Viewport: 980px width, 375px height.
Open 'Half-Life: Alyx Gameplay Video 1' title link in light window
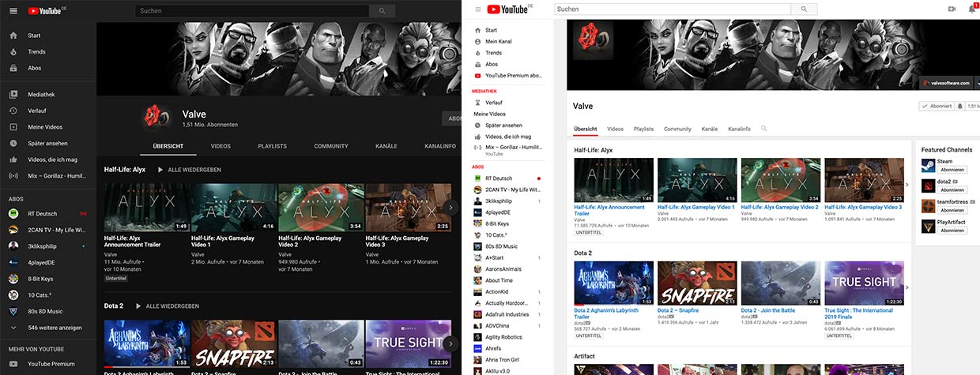tap(696, 207)
